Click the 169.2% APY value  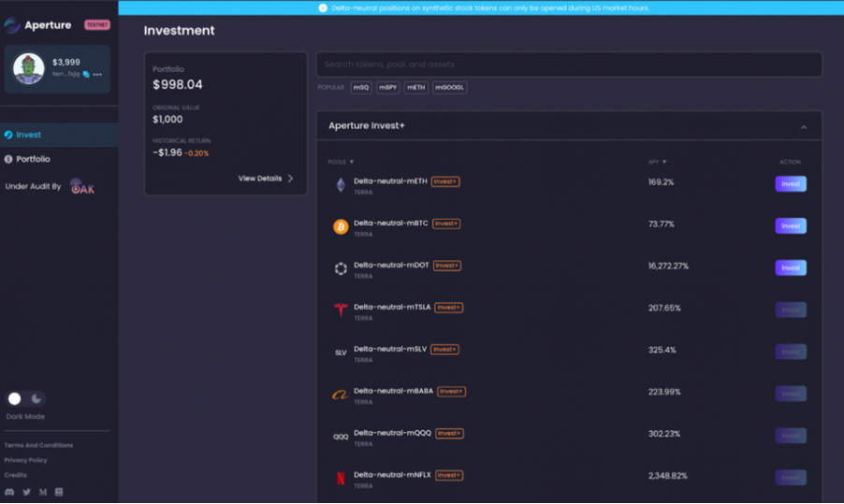[661, 182]
